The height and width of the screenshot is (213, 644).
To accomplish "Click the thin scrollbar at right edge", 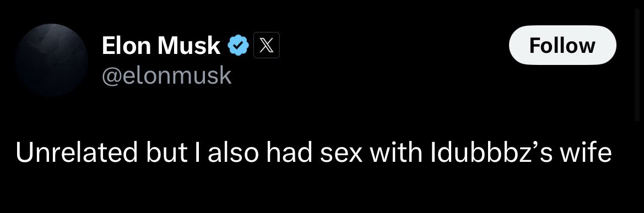I will point(637,65).
